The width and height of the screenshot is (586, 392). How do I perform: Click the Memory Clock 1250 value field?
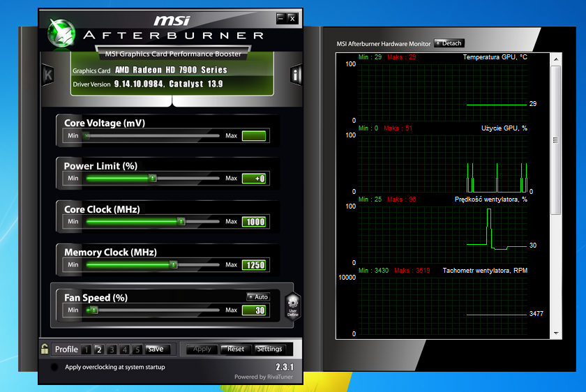pos(254,265)
